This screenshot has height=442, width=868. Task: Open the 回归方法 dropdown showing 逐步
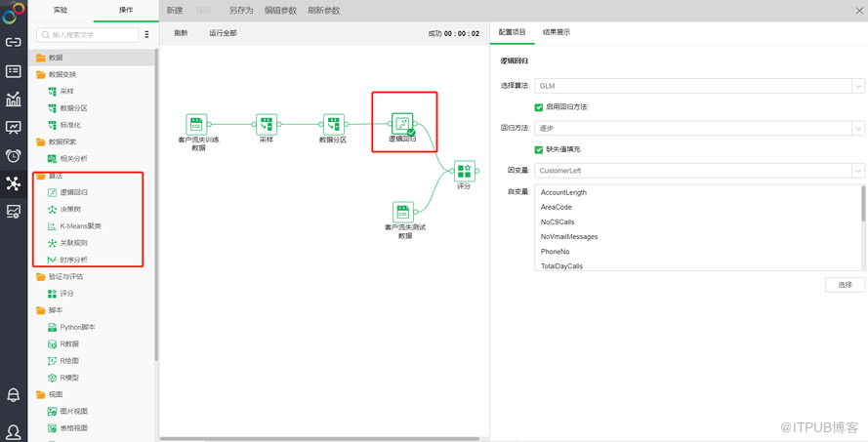(x=699, y=128)
